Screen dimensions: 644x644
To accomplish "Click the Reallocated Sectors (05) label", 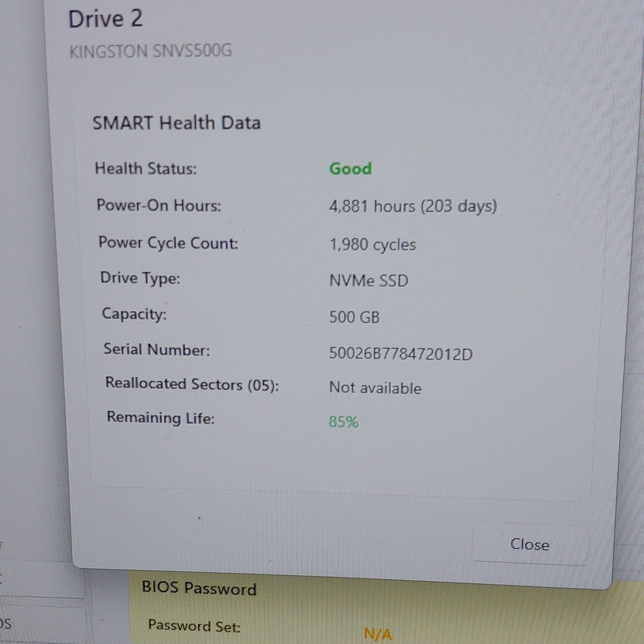I will [192, 384].
